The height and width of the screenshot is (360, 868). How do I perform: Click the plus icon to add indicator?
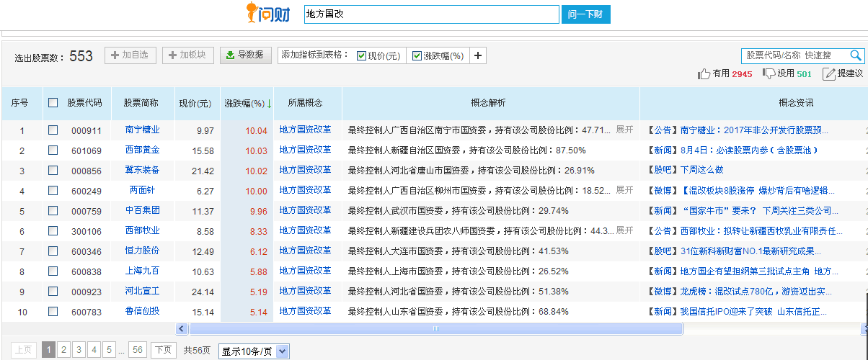click(478, 55)
